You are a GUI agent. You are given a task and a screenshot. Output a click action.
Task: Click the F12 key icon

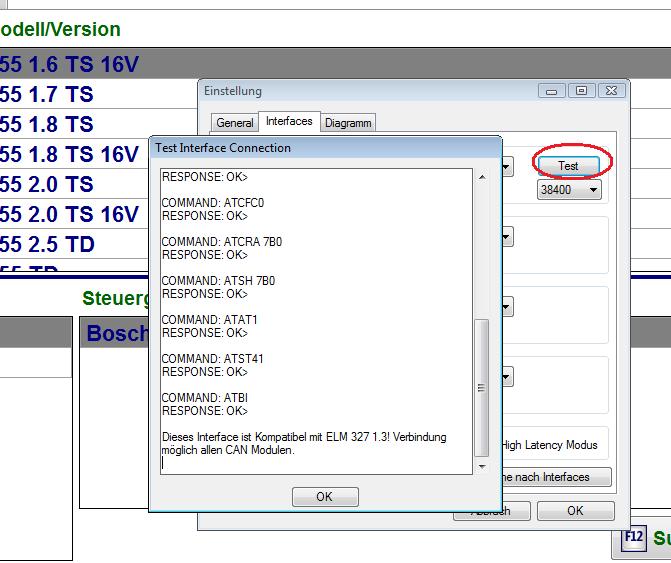632,539
